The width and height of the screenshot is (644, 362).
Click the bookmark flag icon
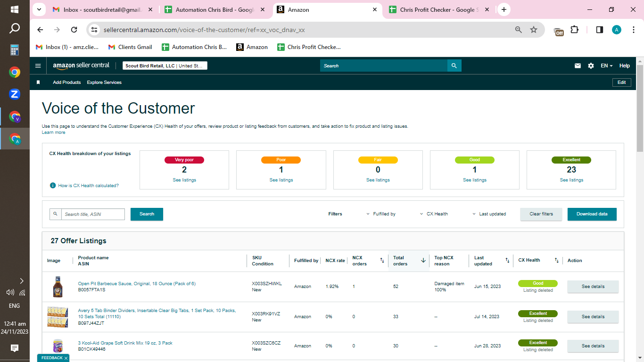tap(38, 82)
